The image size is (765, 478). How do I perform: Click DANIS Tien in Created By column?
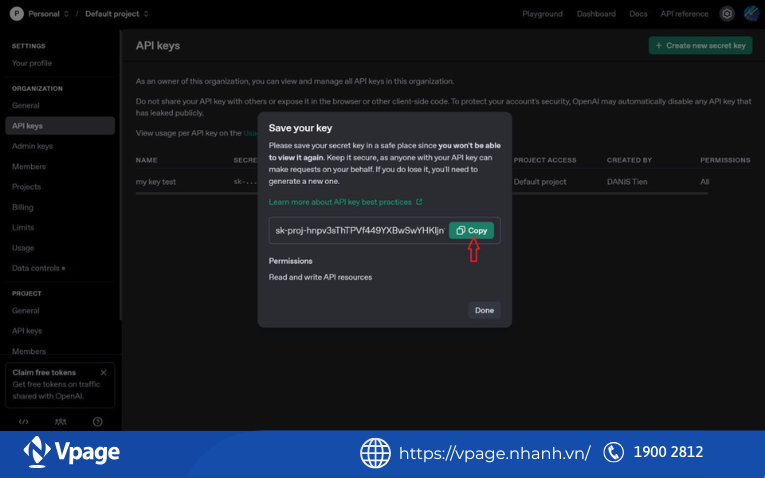tap(627, 181)
